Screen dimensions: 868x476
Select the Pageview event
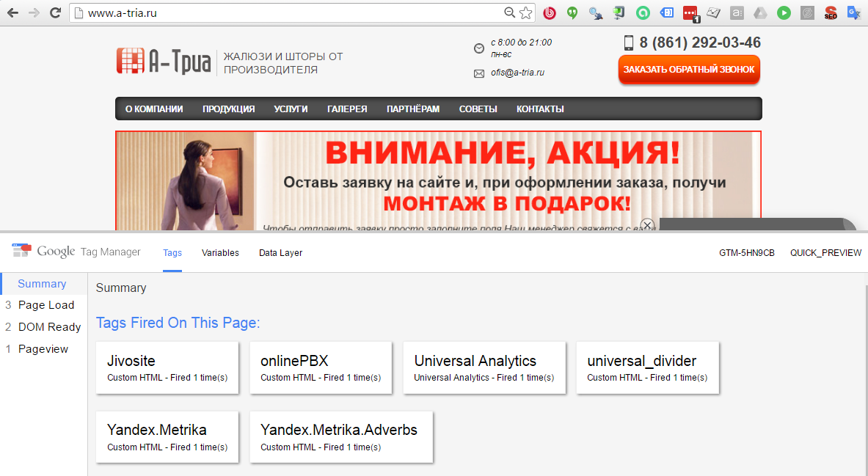point(44,349)
